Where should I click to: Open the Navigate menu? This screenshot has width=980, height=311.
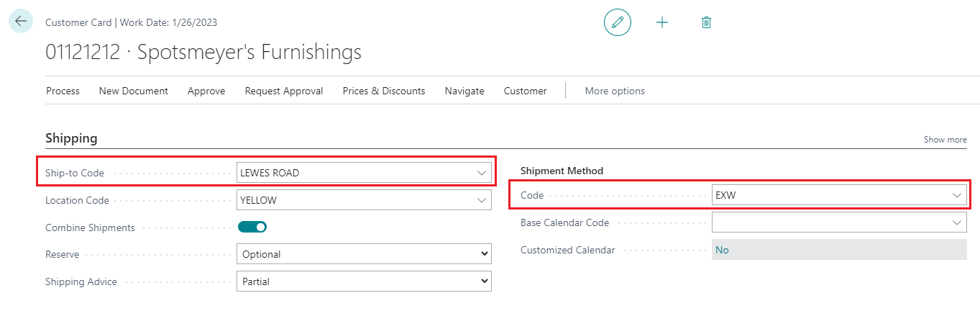click(x=464, y=91)
